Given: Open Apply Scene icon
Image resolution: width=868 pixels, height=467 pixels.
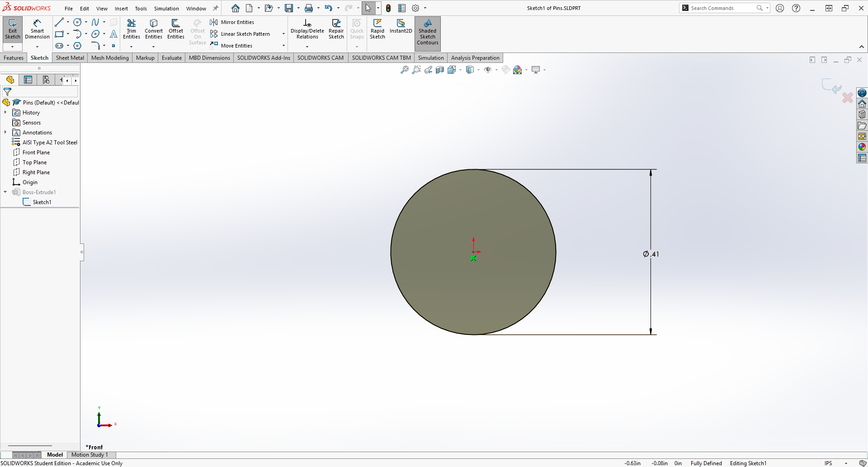Looking at the screenshot, I should tap(518, 70).
